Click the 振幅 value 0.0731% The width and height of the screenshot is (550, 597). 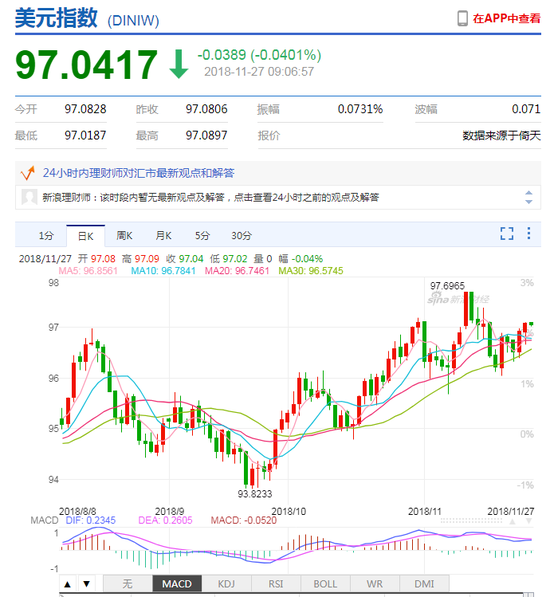click(x=360, y=109)
